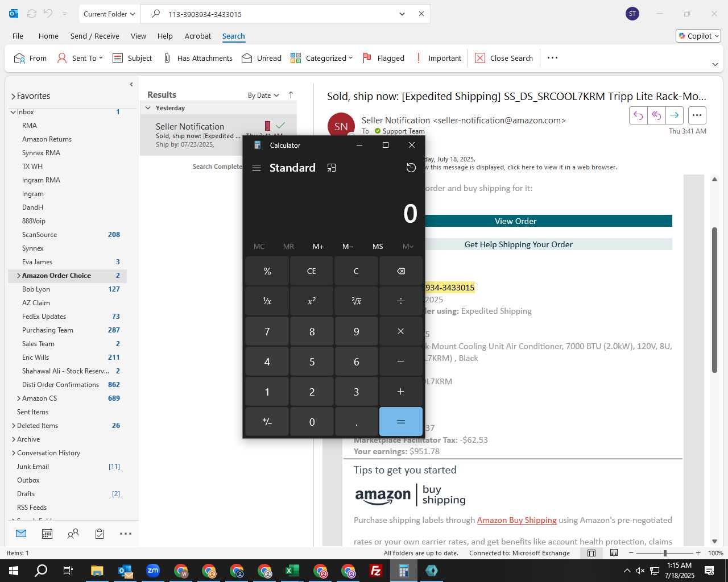The image size is (728, 582).
Task: Click calculator CE key
Action: 312,271
